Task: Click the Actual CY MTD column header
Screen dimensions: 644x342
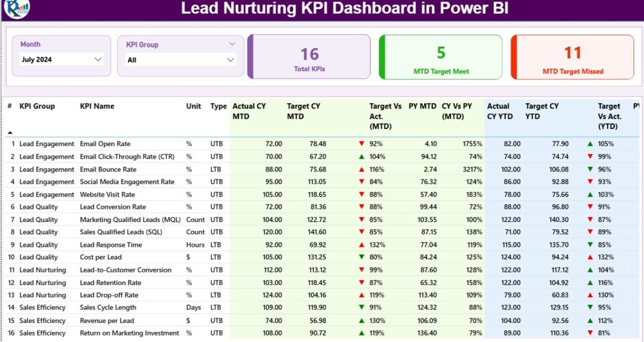Action: pyautogui.click(x=249, y=111)
